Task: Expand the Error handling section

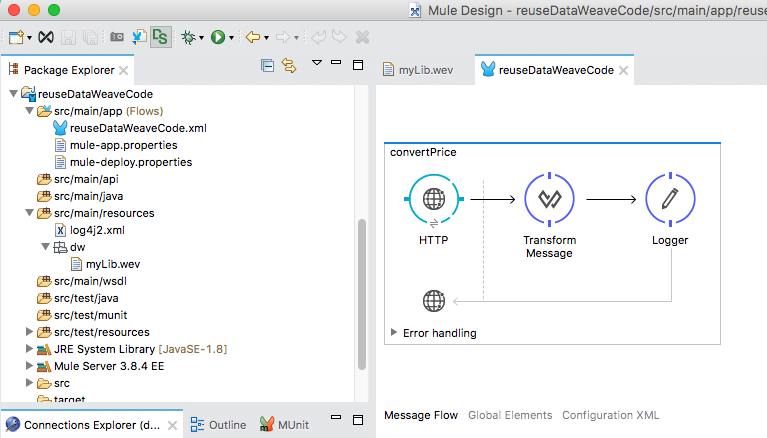Action: click(x=394, y=333)
